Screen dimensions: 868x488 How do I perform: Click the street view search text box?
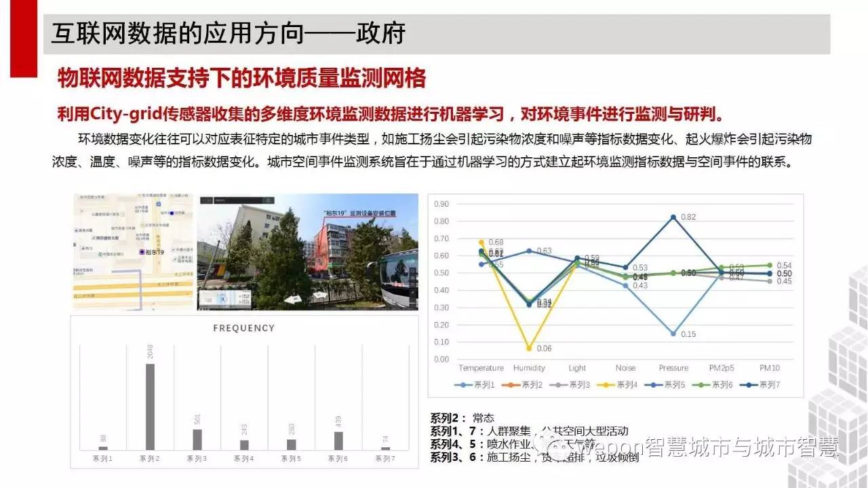click(x=237, y=201)
